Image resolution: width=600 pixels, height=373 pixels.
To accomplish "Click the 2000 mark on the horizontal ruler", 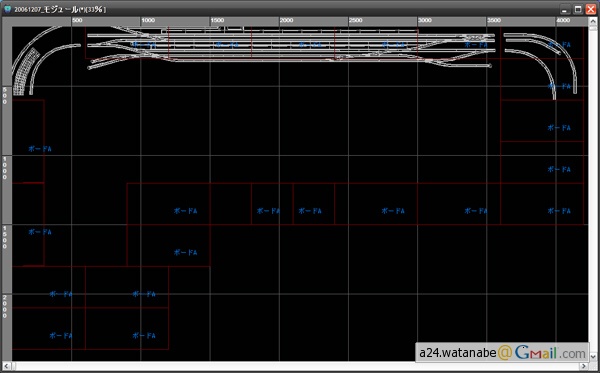I will [286, 20].
